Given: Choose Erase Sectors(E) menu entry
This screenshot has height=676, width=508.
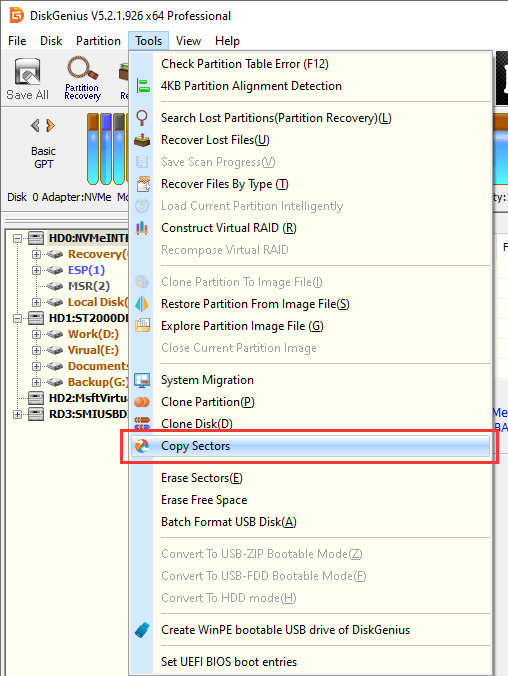Looking at the screenshot, I should click(x=310, y=478).
